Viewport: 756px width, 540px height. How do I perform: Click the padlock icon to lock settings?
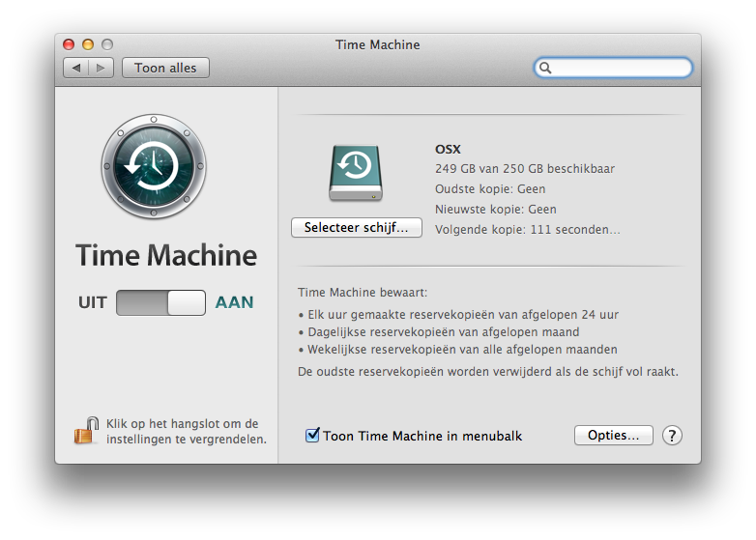coord(86,431)
